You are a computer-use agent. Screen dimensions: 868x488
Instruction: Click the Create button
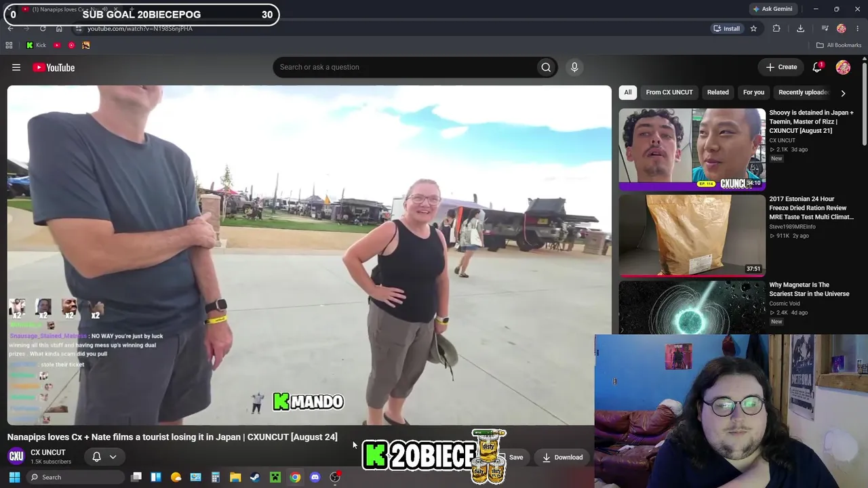pyautogui.click(x=781, y=67)
